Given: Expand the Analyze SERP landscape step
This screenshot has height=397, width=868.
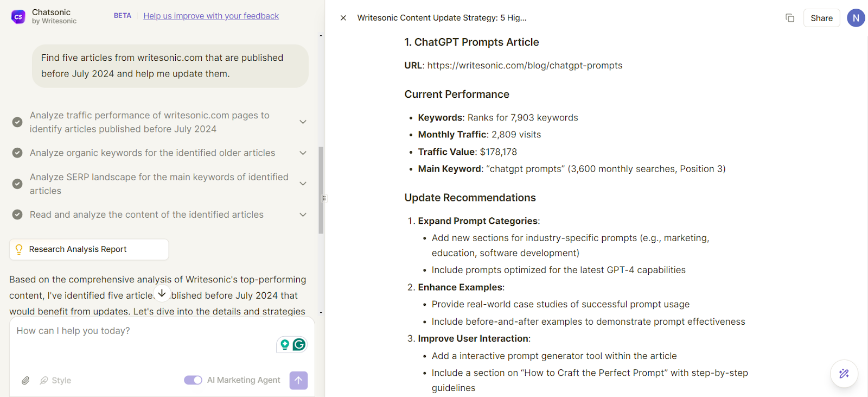Looking at the screenshot, I should point(303,184).
